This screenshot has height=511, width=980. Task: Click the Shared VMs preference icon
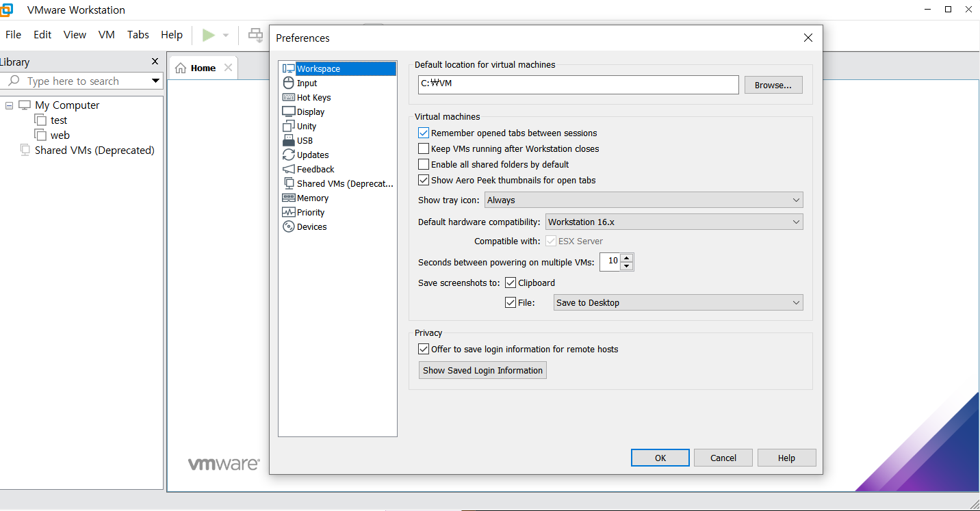(x=288, y=183)
